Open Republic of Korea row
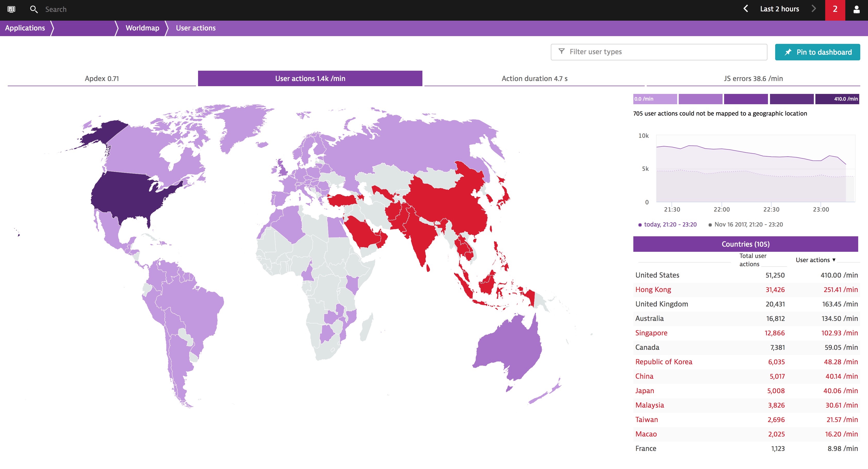Viewport: 868px width, 469px height. (746, 362)
